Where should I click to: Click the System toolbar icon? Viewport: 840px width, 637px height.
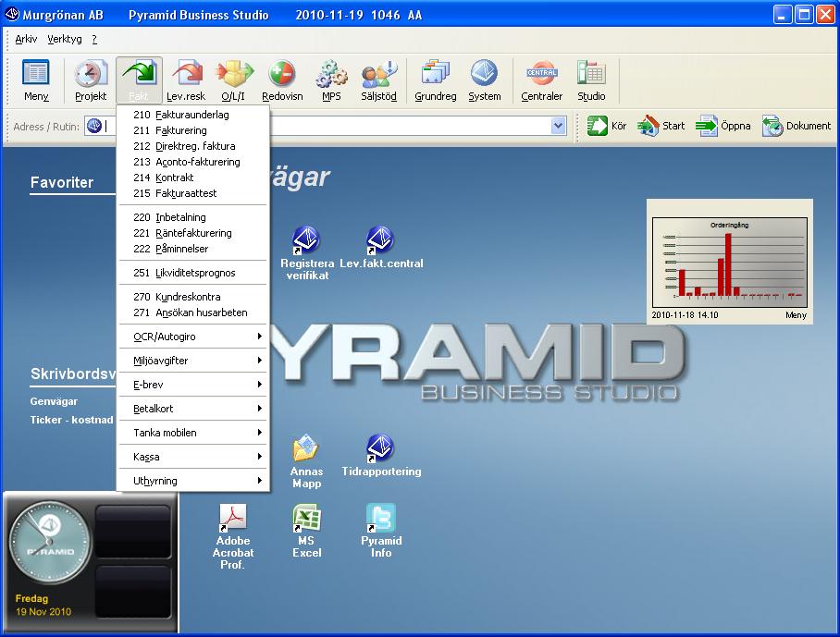click(x=484, y=80)
